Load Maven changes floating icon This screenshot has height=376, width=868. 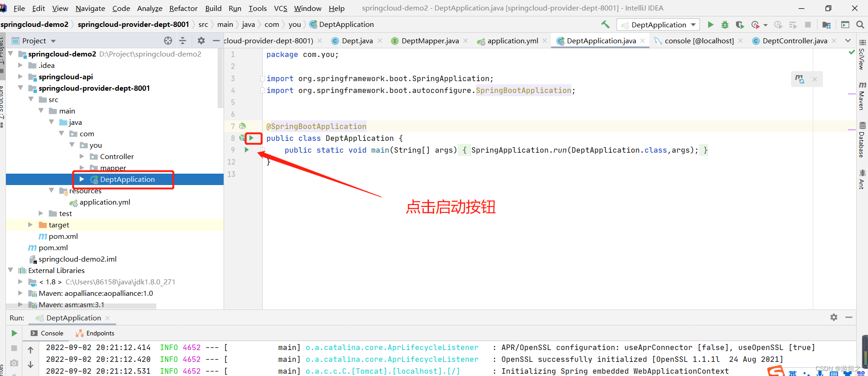click(x=800, y=79)
